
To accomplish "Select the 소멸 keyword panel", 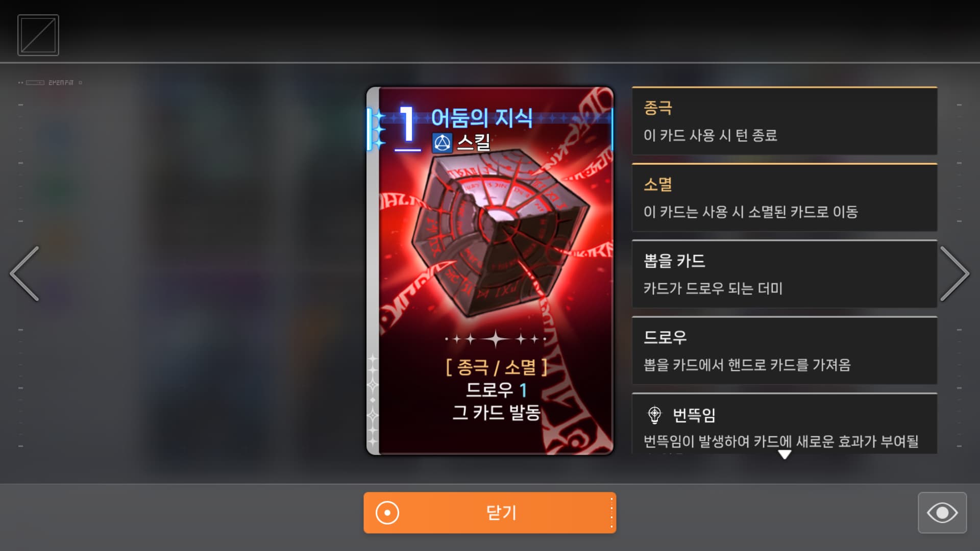I will point(785,197).
